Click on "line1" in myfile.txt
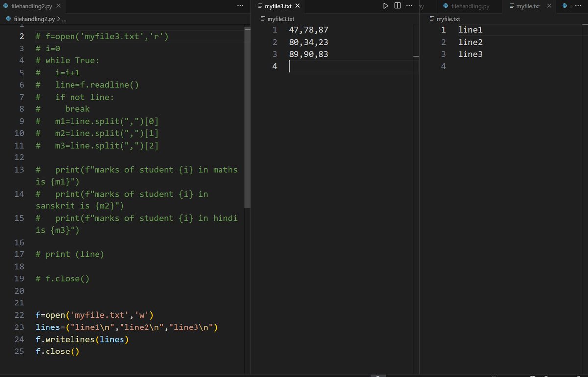 [x=470, y=30]
